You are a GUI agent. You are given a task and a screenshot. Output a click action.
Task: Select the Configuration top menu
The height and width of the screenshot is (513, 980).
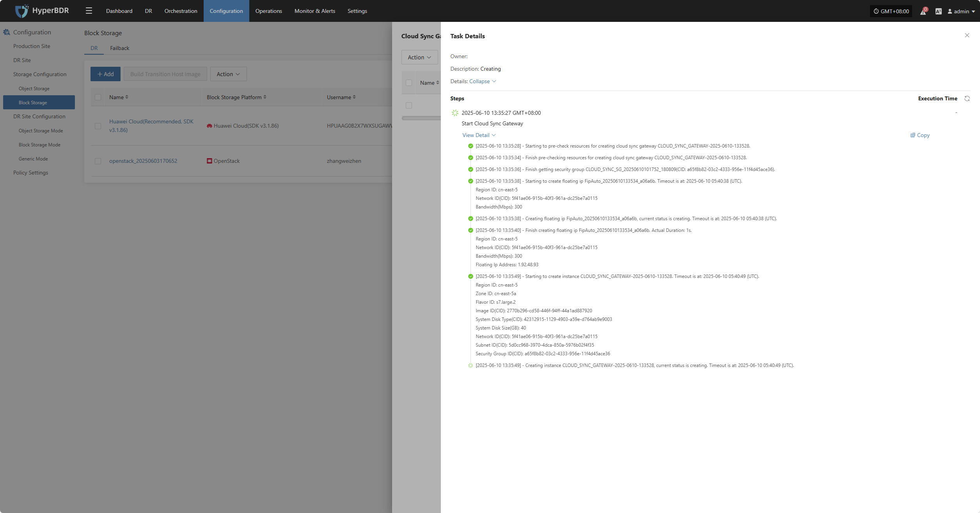tap(226, 11)
